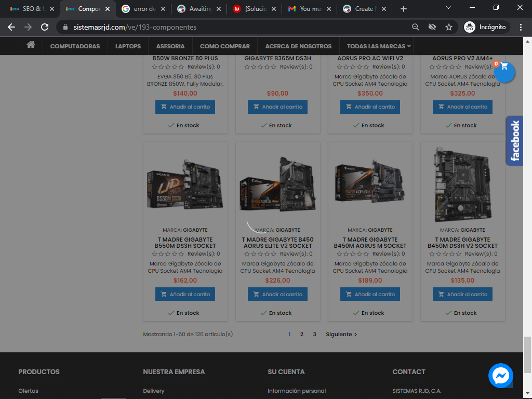532x399 pixels.
Task: Reload the page with the refresh icon
Action: click(x=45, y=27)
